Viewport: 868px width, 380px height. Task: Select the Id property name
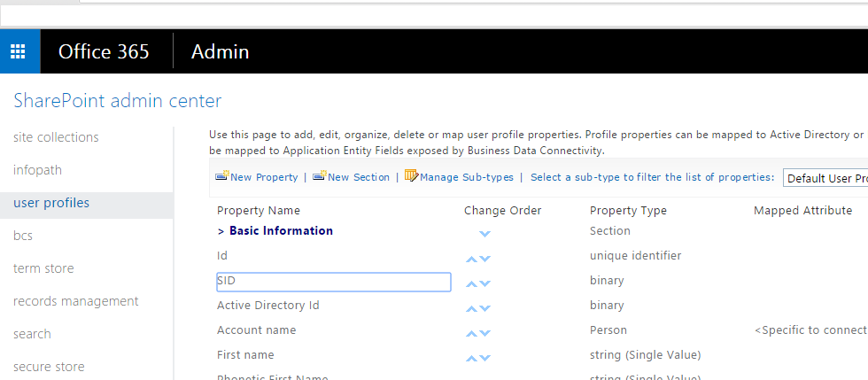pos(222,255)
